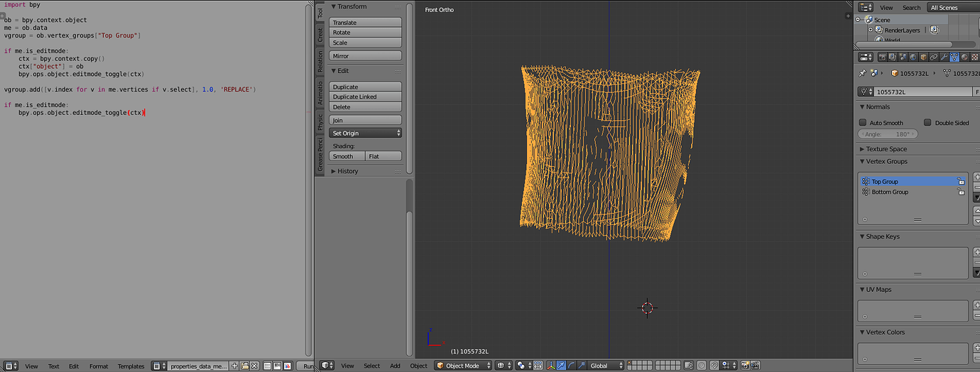Toggle lock on Top Group vertex group

[x=961, y=182]
